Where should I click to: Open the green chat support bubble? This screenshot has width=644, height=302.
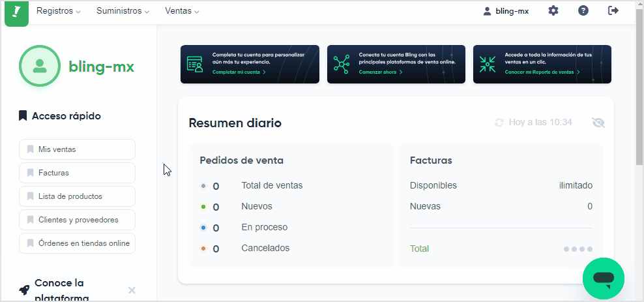604,279
